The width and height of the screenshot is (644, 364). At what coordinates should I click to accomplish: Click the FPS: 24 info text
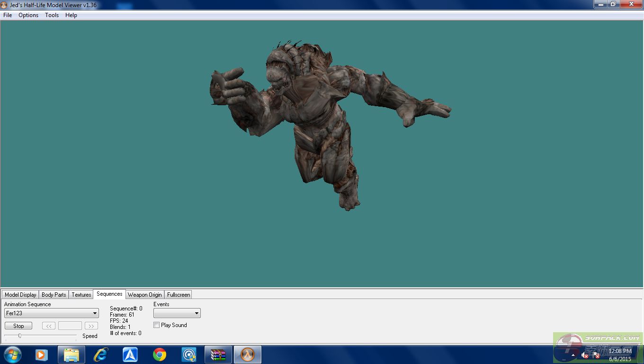click(x=119, y=321)
